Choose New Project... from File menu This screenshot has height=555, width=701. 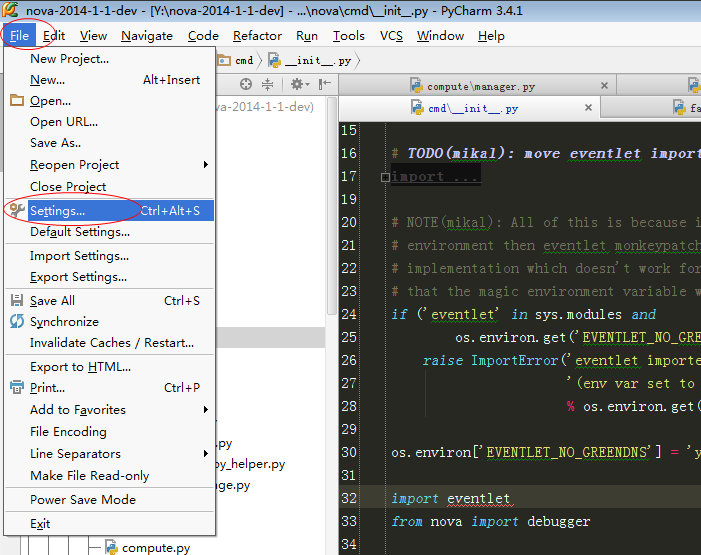(110, 59)
